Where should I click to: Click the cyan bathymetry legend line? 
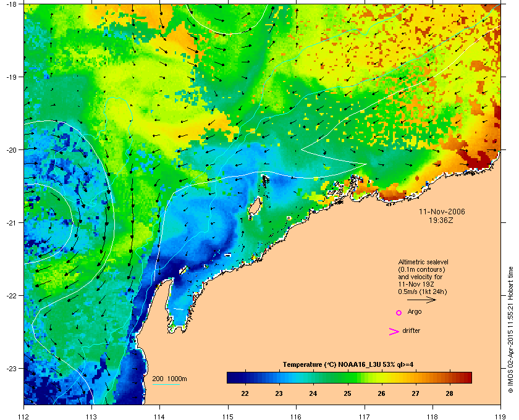pyautogui.click(x=166, y=385)
